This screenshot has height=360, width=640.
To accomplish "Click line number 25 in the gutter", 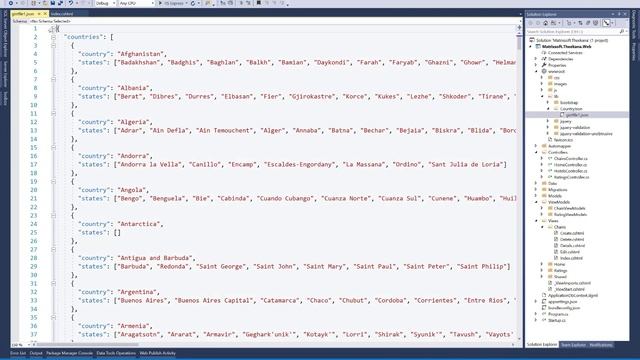I will tap(33, 233).
